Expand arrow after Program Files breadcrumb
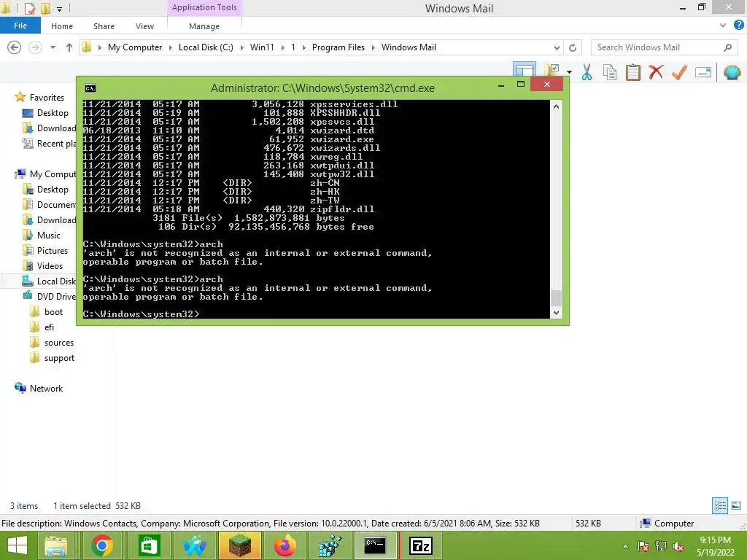Image resolution: width=747 pixels, height=560 pixels. pos(373,47)
